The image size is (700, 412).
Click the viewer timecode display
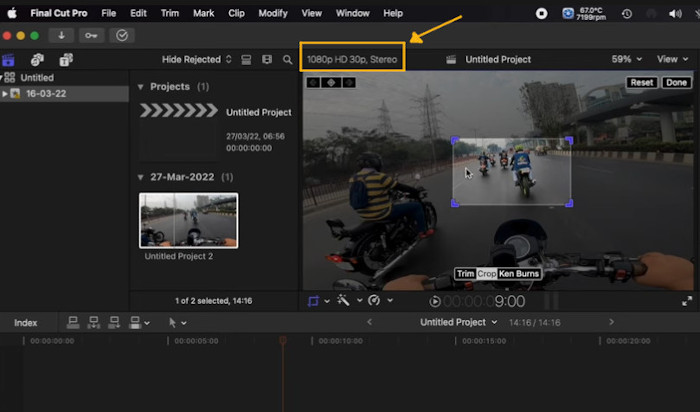pyautogui.click(x=484, y=301)
